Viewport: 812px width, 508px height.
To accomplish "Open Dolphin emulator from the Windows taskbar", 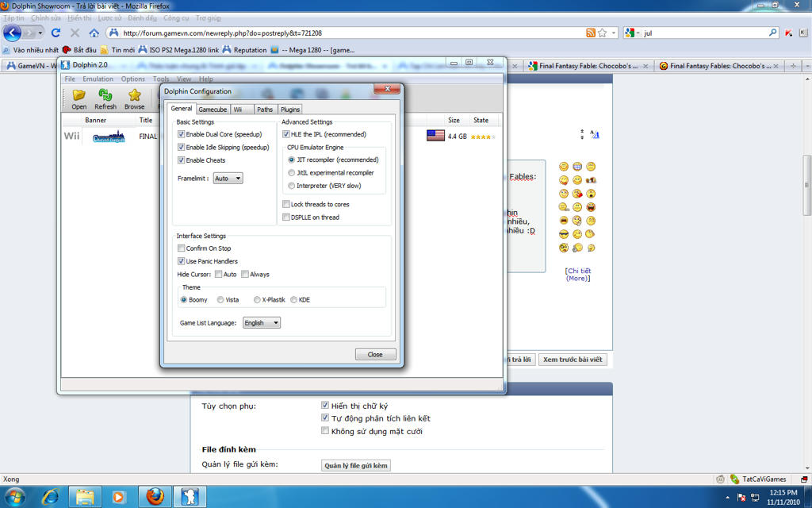I will [x=190, y=497].
